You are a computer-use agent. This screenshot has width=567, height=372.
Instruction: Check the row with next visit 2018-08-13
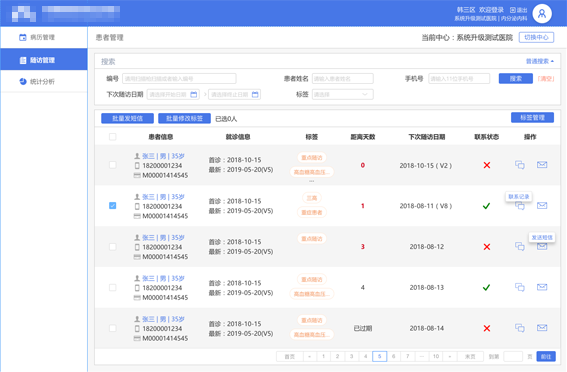click(113, 287)
